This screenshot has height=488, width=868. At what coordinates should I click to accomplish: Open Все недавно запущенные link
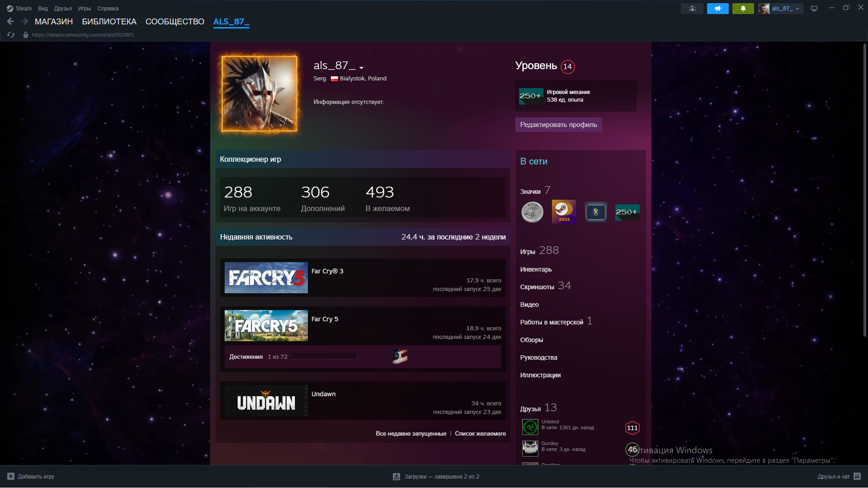[x=411, y=434]
